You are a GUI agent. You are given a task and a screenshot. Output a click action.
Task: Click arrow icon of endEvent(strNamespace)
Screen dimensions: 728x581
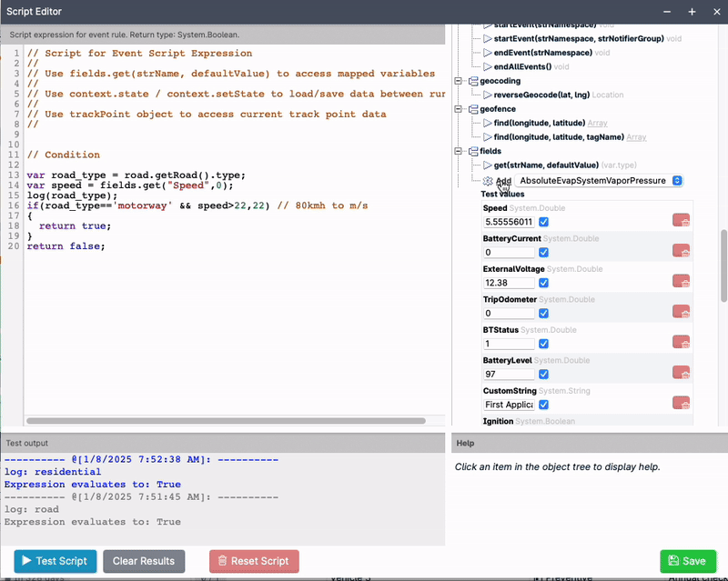coord(488,53)
